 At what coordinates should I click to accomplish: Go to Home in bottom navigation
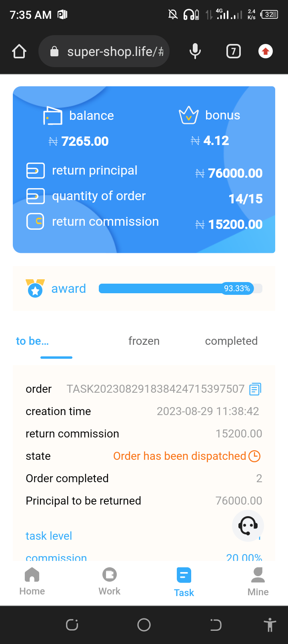32,582
